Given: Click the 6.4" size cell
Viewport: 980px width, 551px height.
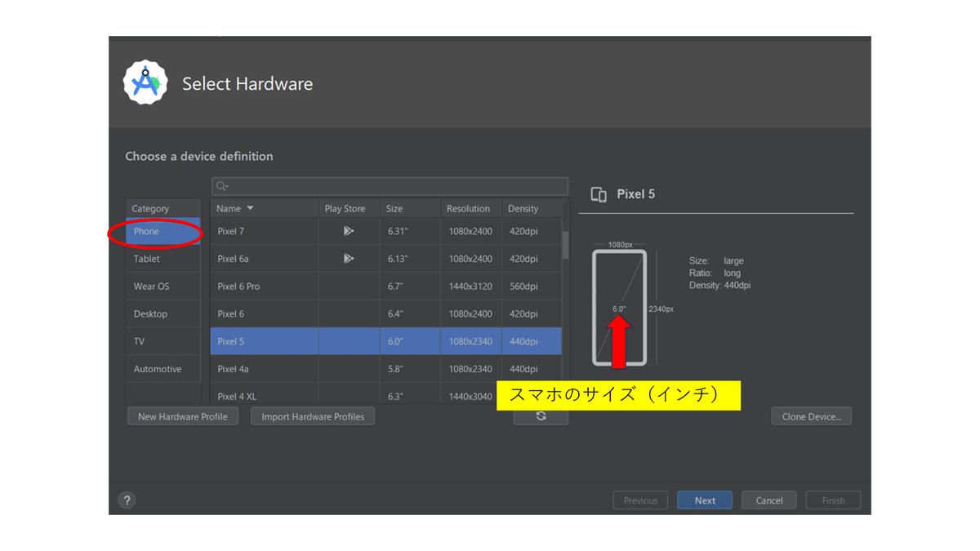Looking at the screenshot, I should click(410, 314).
